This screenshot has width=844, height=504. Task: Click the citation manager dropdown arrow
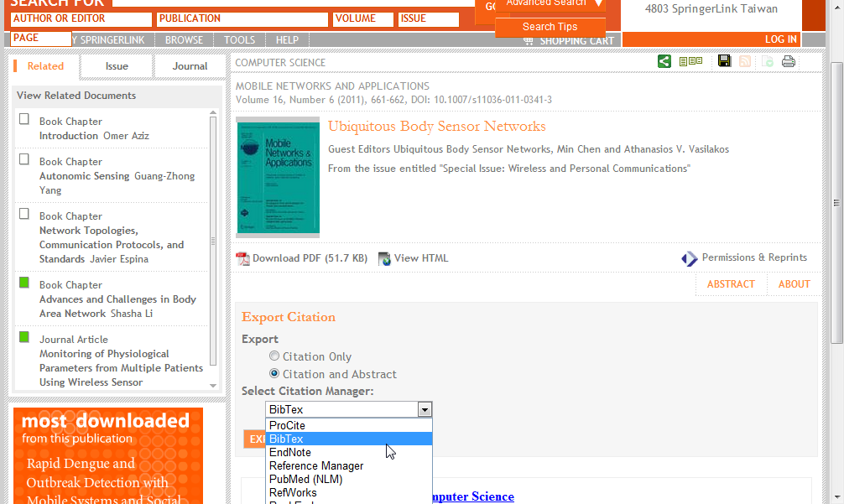pyautogui.click(x=425, y=410)
